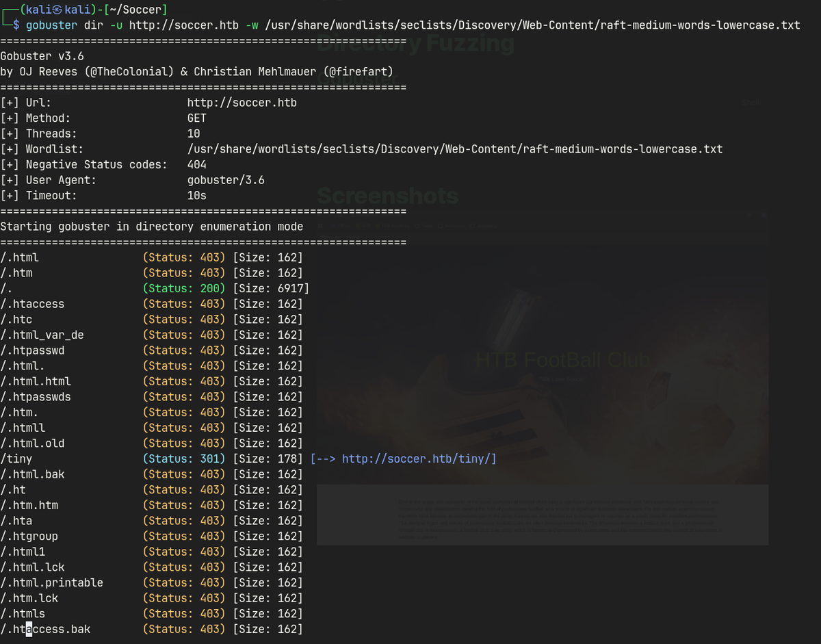Select the "GET" method value

tap(197, 118)
